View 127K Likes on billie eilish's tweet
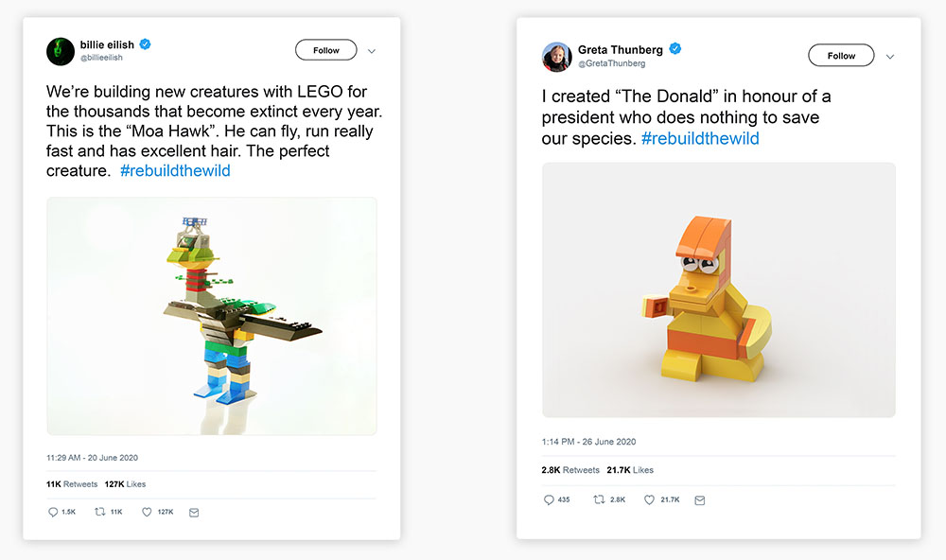 point(125,484)
